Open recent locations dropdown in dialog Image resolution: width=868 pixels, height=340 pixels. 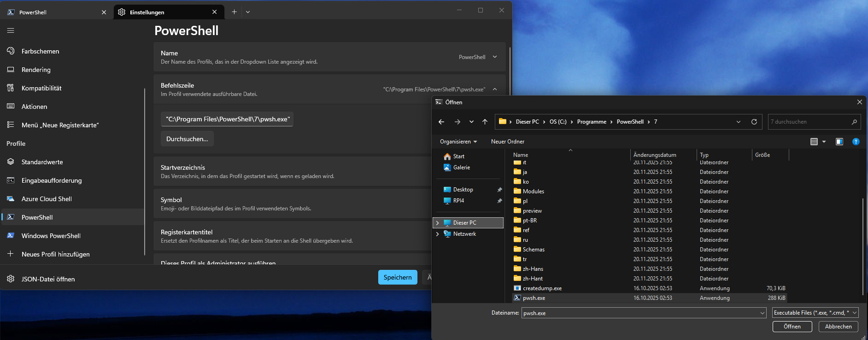pos(471,122)
